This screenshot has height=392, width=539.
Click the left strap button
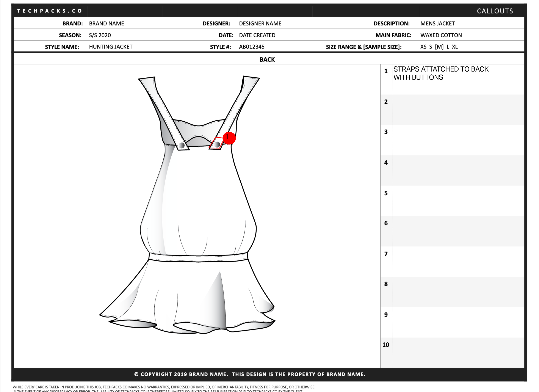tap(182, 145)
